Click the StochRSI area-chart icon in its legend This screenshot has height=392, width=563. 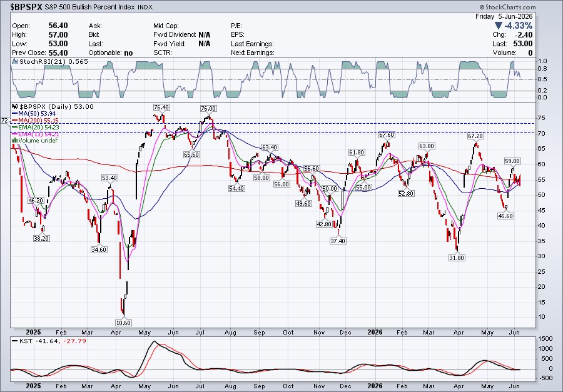[15, 62]
